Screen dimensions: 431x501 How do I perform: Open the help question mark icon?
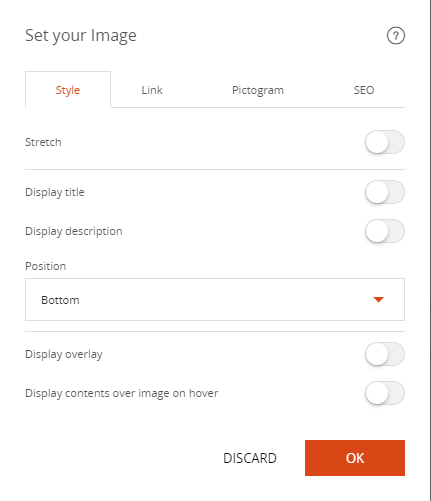point(396,35)
